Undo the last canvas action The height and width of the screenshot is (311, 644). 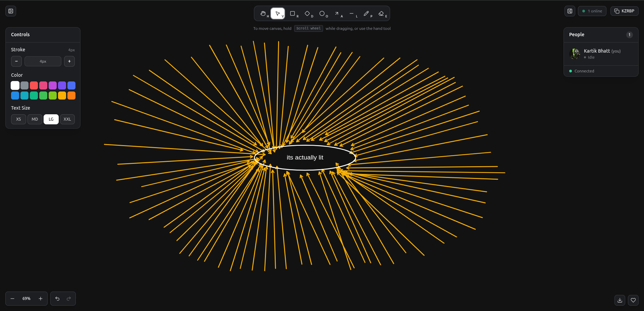click(57, 299)
